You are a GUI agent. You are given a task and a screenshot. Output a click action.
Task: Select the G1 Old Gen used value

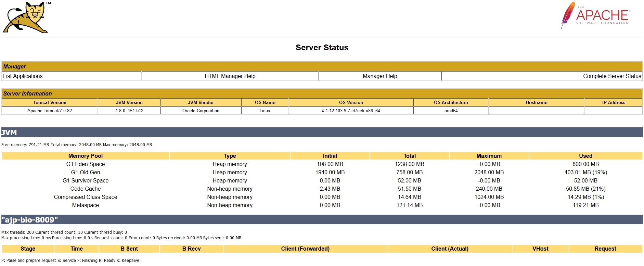(x=585, y=172)
